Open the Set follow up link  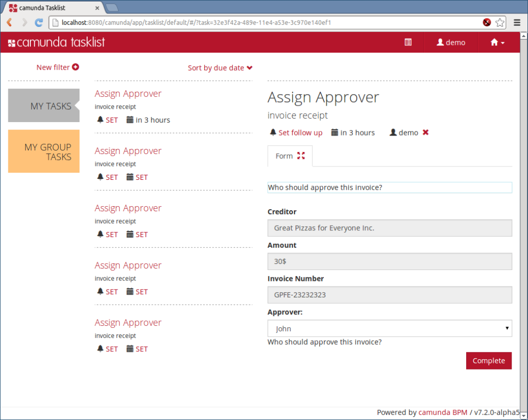pyautogui.click(x=300, y=132)
